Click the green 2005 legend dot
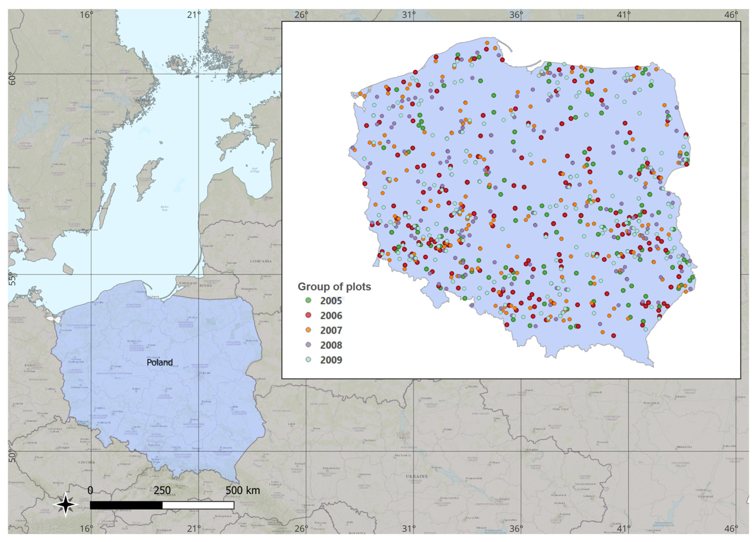This screenshot has width=756, height=542. point(308,300)
